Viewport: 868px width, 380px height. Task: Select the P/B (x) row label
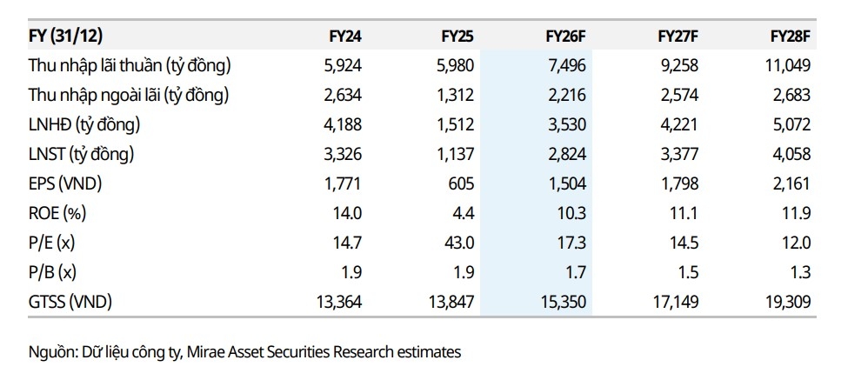click(54, 272)
